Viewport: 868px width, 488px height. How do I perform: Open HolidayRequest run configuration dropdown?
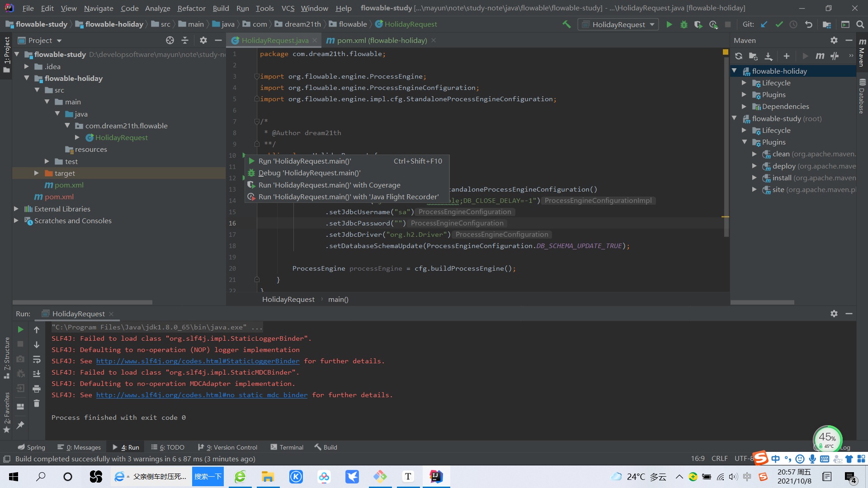pos(618,24)
